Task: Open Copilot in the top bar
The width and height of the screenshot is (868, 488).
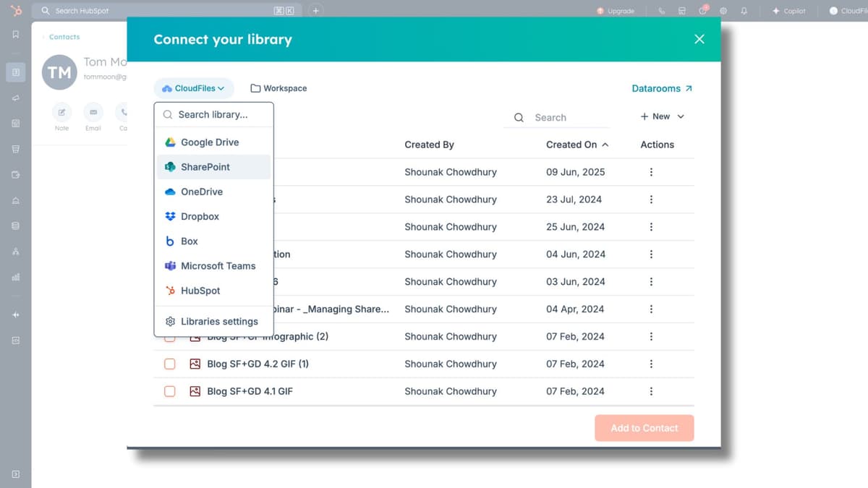Action: pos(788,11)
